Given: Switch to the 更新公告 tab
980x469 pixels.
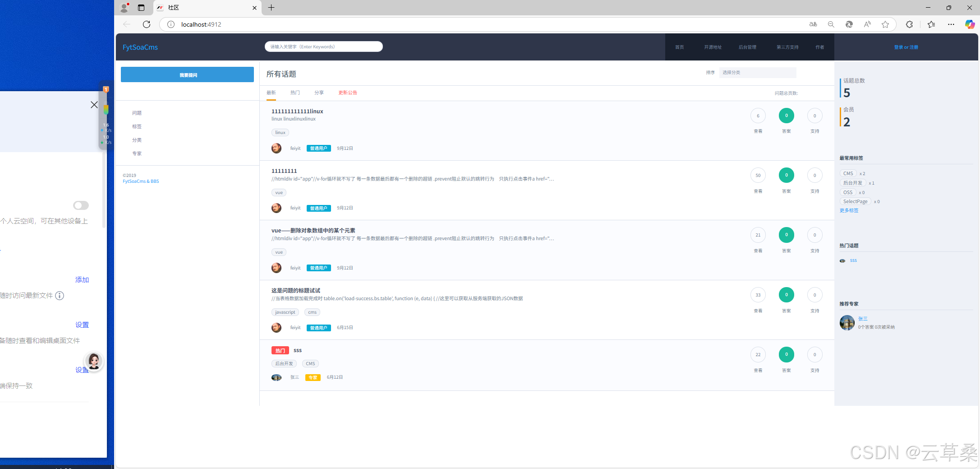Looking at the screenshot, I should click(348, 93).
